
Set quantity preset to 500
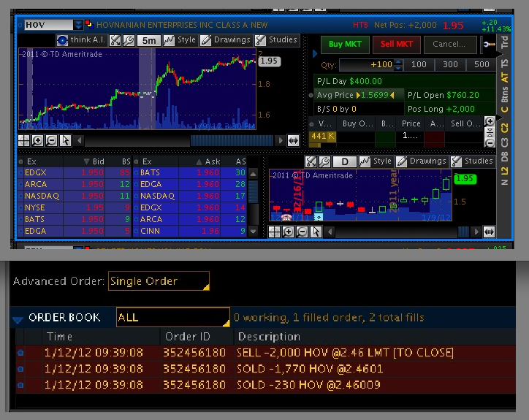click(x=482, y=65)
